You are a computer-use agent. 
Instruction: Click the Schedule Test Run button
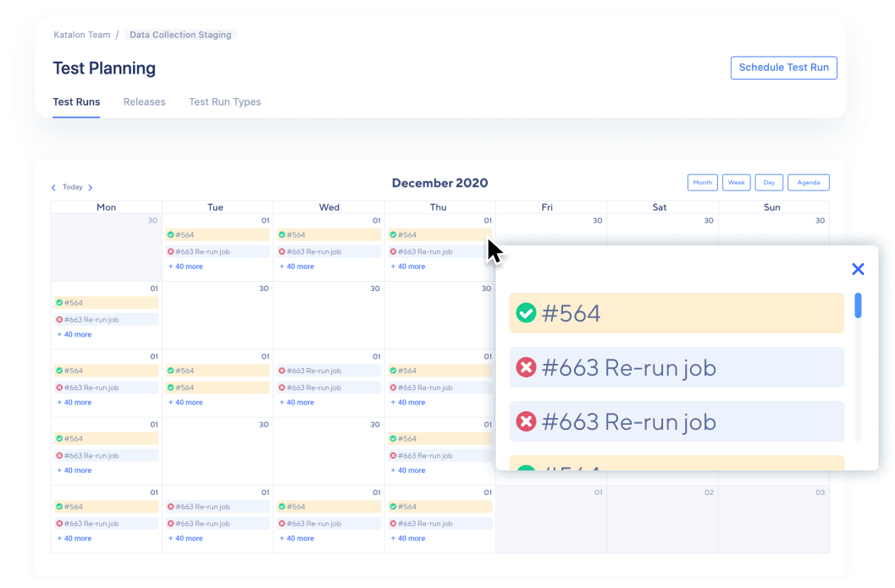[783, 68]
